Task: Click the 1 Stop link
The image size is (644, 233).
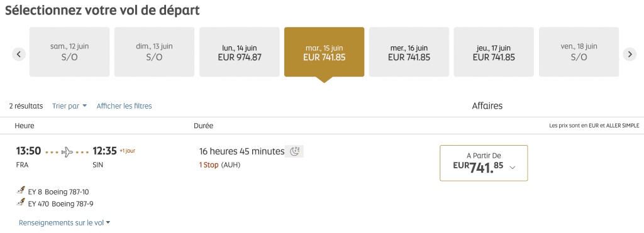Action: 209,165
